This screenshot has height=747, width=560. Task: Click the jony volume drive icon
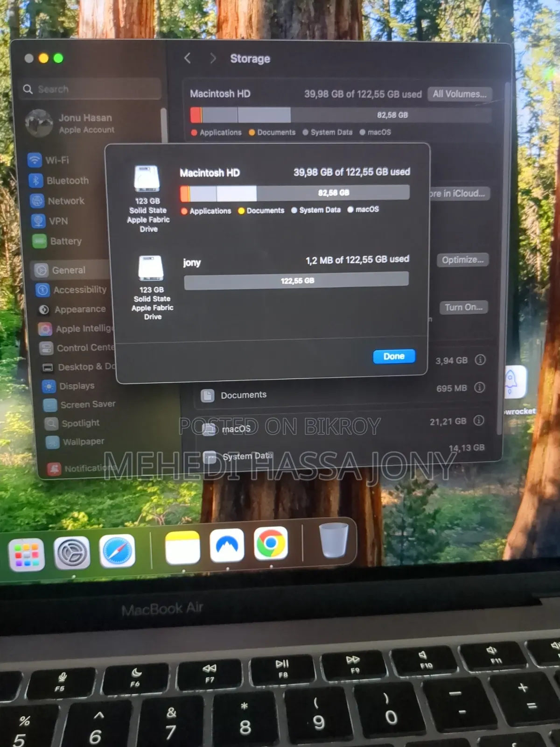click(151, 268)
